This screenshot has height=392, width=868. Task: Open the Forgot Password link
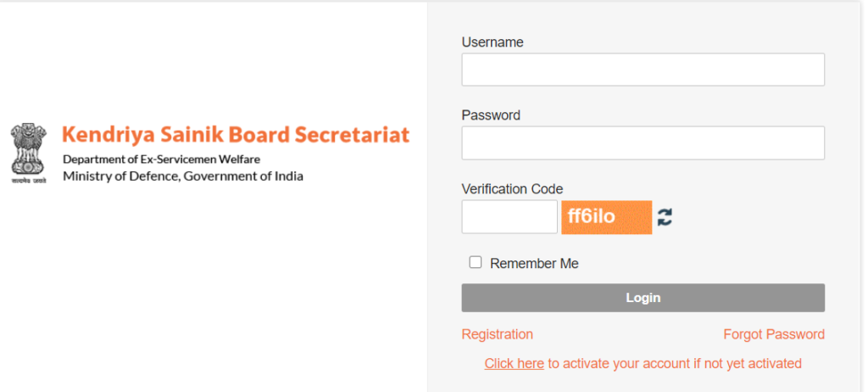(x=774, y=334)
